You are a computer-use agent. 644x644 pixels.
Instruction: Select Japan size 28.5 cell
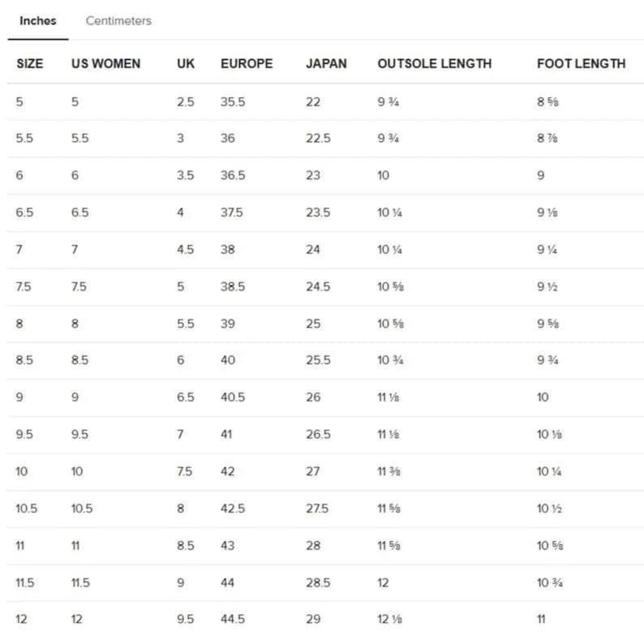pyautogui.click(x=318, y=583)
